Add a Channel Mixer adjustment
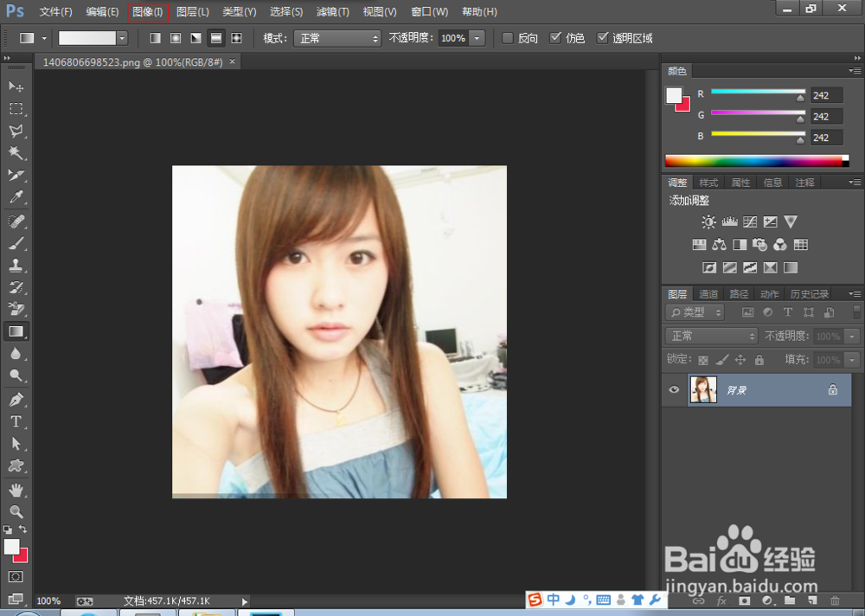 (780, 245)
